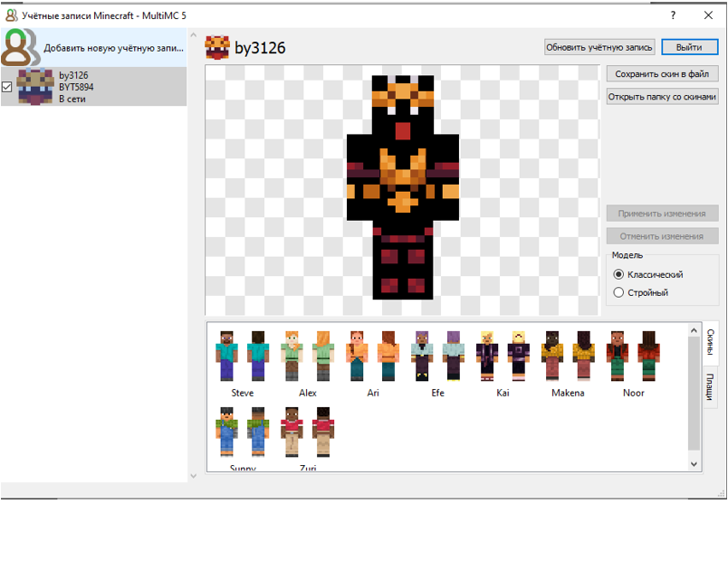The width and height of the screenshot is (728, 571).
Task: Click the add new account icon
Action: point(20,47)
